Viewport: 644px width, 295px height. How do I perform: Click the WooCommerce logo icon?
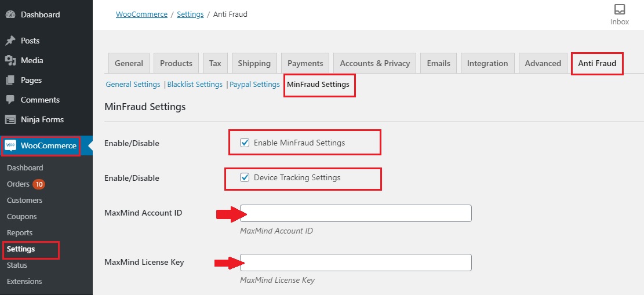click(10, 145)
